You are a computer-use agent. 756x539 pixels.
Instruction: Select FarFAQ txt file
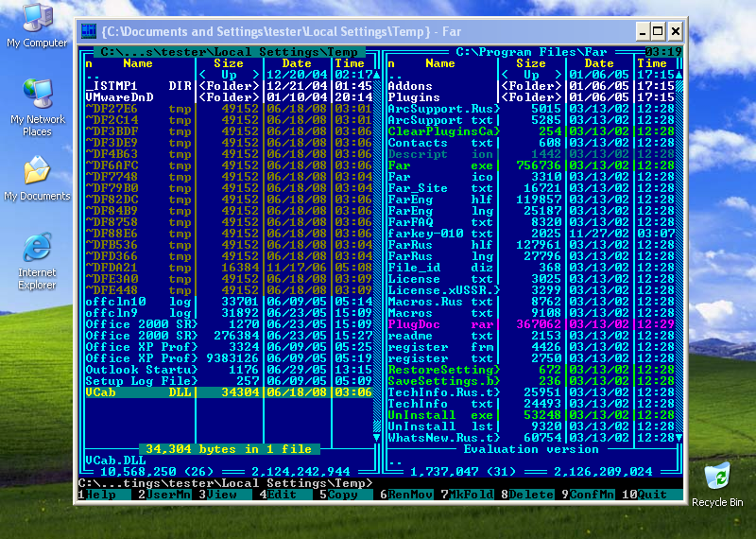click(531, 222)
